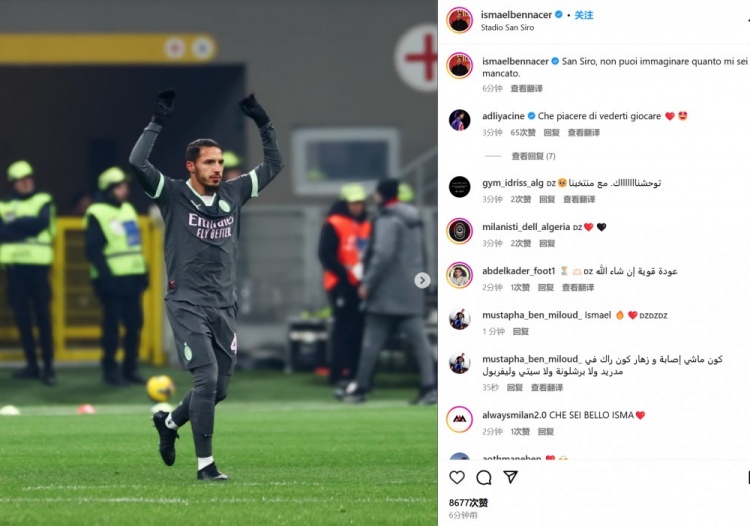Open gym_idriss_alg profile avatar
The image size is (750, 526).
459,186
